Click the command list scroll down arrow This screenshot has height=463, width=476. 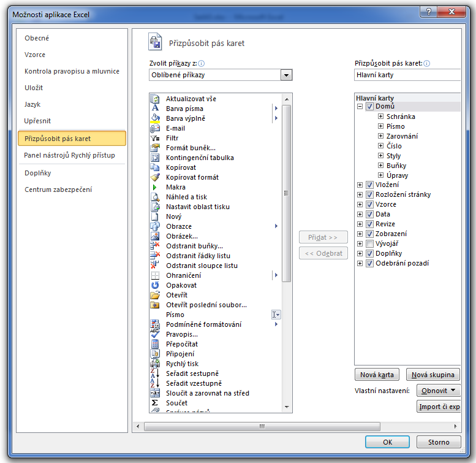pyautogui.click(x=287, y=407)
